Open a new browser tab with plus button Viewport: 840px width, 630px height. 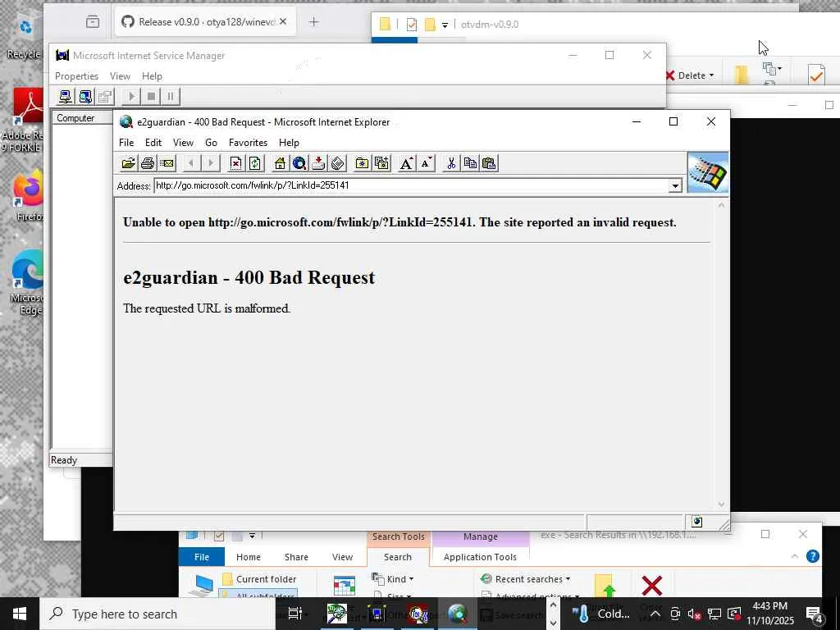[314, 22]
